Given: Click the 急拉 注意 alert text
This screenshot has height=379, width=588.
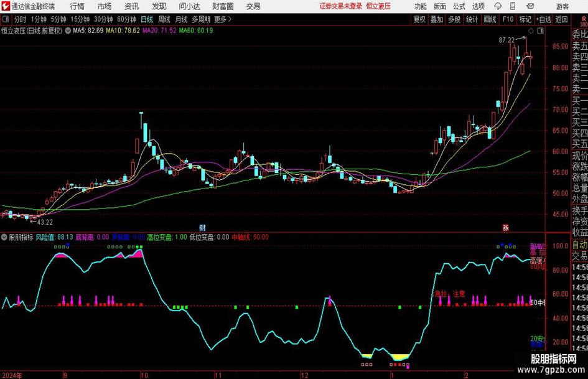Looking at the screenshot, I should pyautogui.click(x=449, y=294).
